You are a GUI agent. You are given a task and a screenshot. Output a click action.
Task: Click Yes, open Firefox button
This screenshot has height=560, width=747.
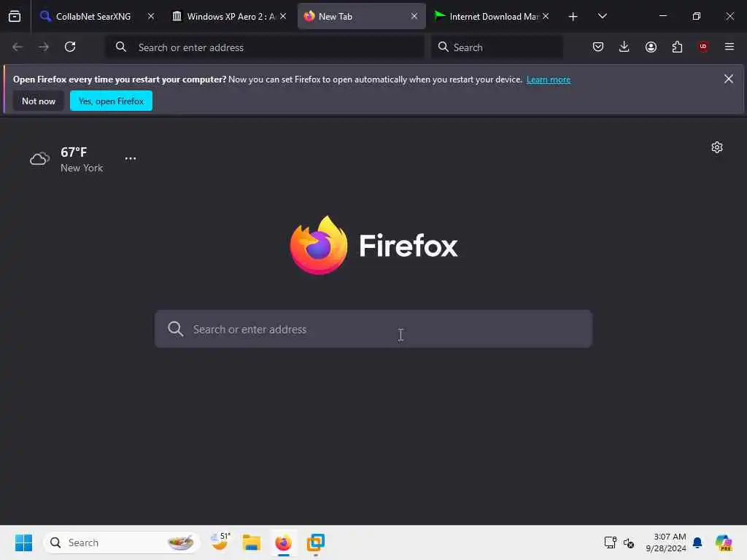click(111, 101)
